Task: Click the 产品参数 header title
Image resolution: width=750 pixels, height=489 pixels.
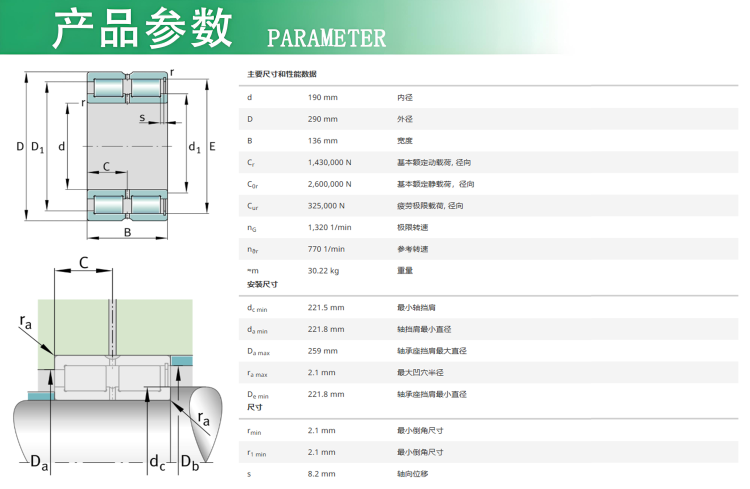Action: 141,32
